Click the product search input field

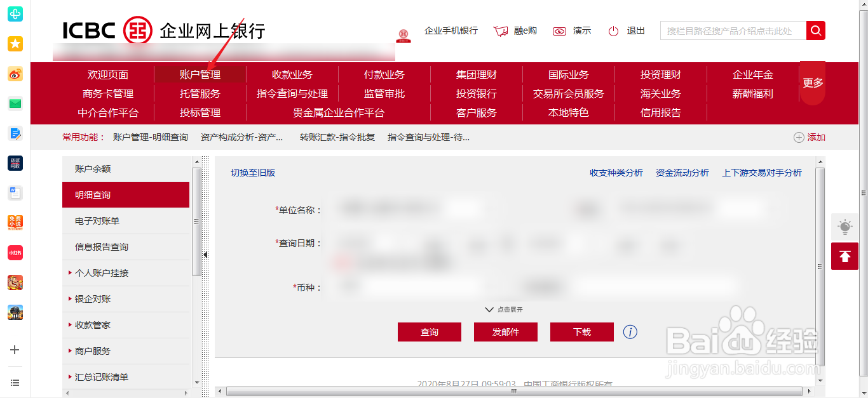pos(733,30)
